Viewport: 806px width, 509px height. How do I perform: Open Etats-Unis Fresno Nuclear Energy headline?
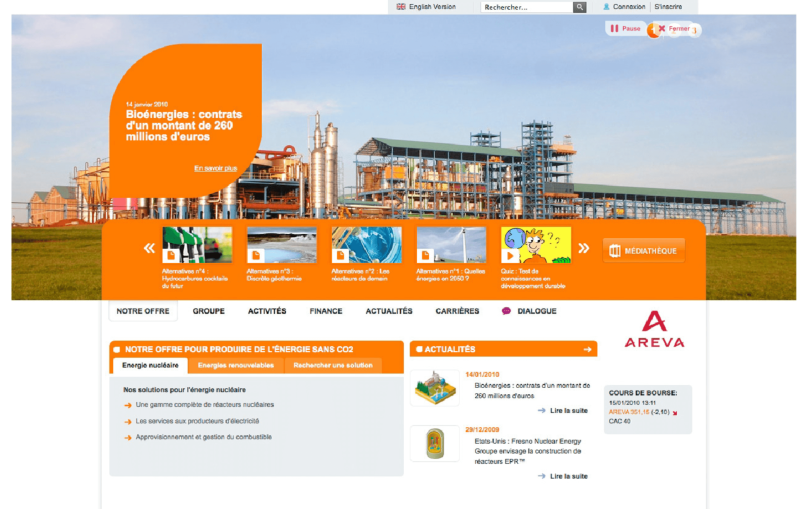pos(528,451)
